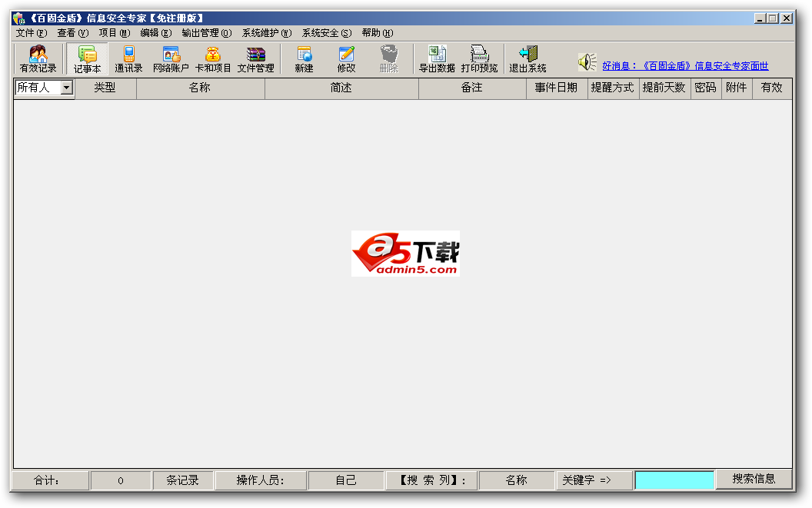Screen dimensions: 812x508
Task: Click the 简述 column header
Action: click(x=341, y=88)
